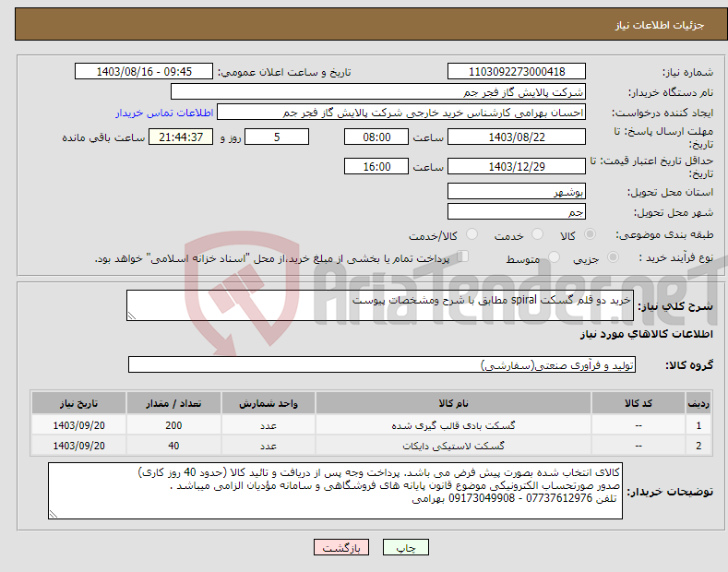
Task: Click the اطلاعات کالاهای مورد نیاز section heading
Action: pyautogui.click(x=646, y=334)
